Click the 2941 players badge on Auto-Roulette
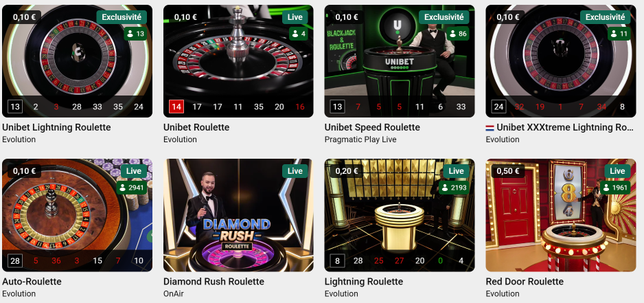 [131, 188]
